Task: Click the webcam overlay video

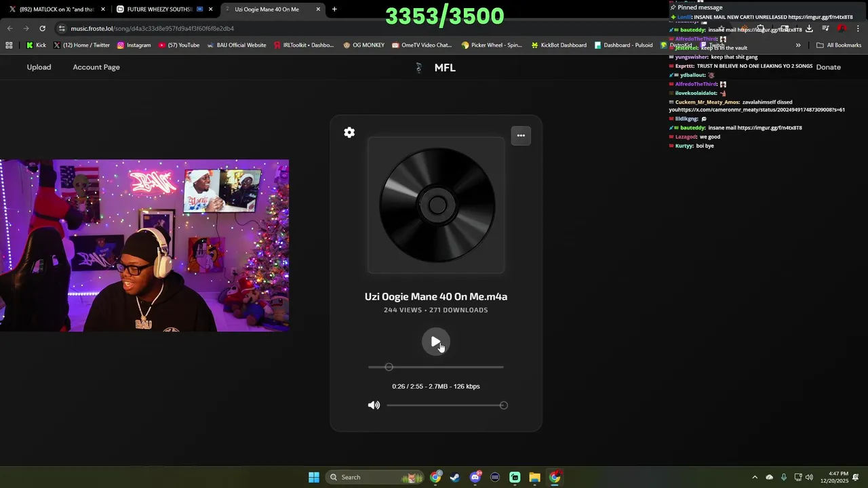Action: 144,245
